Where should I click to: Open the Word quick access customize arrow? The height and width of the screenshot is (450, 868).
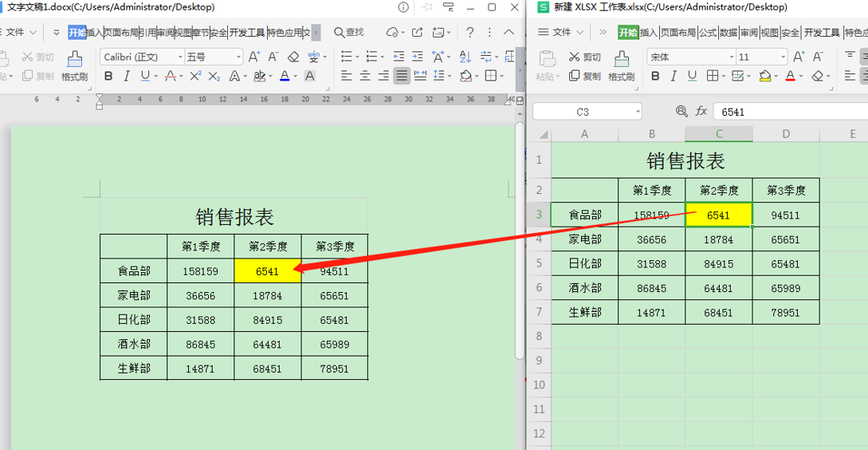(x=56, y=33)
